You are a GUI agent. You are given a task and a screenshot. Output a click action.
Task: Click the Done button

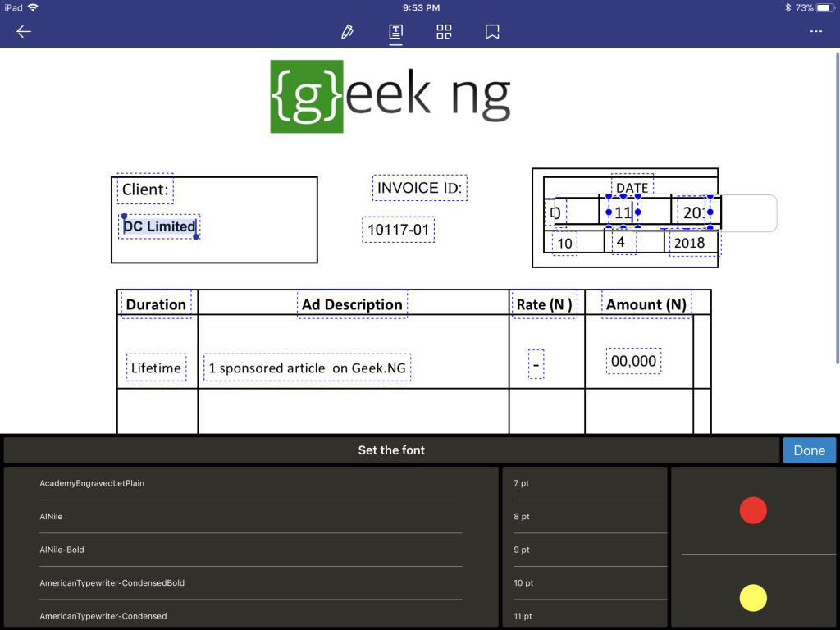[x=809, y=450]
